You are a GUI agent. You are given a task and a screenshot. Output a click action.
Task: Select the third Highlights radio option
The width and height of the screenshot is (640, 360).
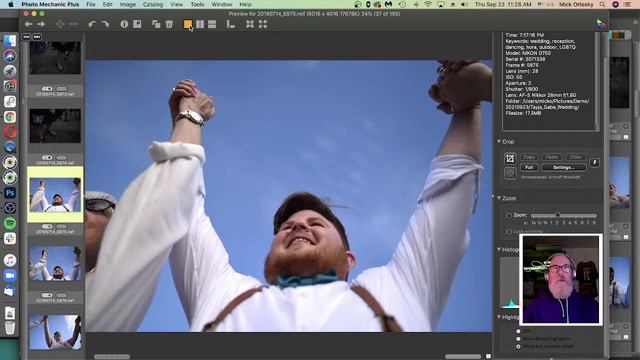point(518,347)
